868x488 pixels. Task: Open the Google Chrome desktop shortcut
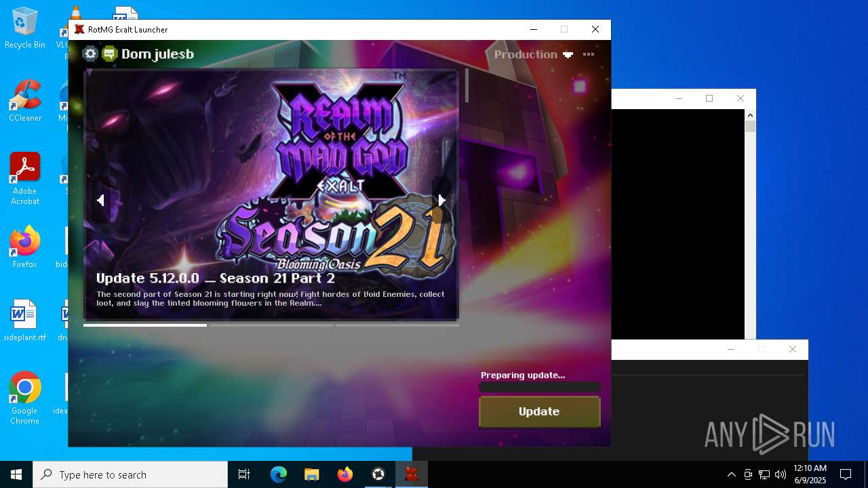pos(25,399)
